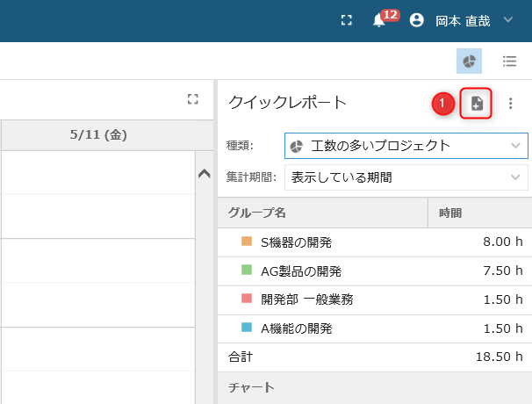The width and height of the screenshot is (532, 404).
Task: Click the green swatch for AG製品の開発
Action: point(247,270)
